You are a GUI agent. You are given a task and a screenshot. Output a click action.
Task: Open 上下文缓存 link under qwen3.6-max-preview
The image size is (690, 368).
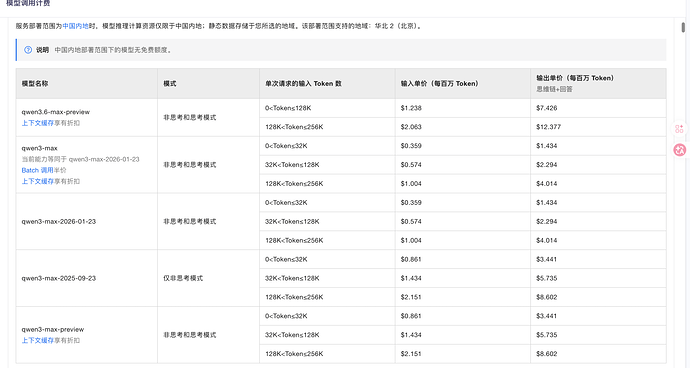coord(38,123)
